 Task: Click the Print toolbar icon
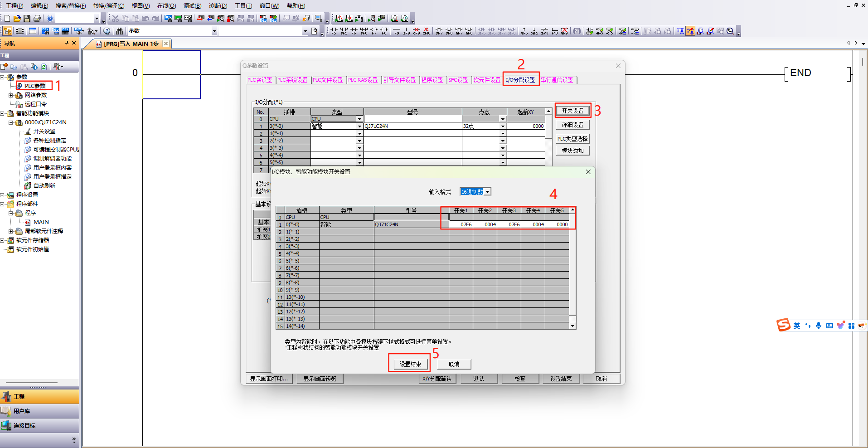click(37, 19)
